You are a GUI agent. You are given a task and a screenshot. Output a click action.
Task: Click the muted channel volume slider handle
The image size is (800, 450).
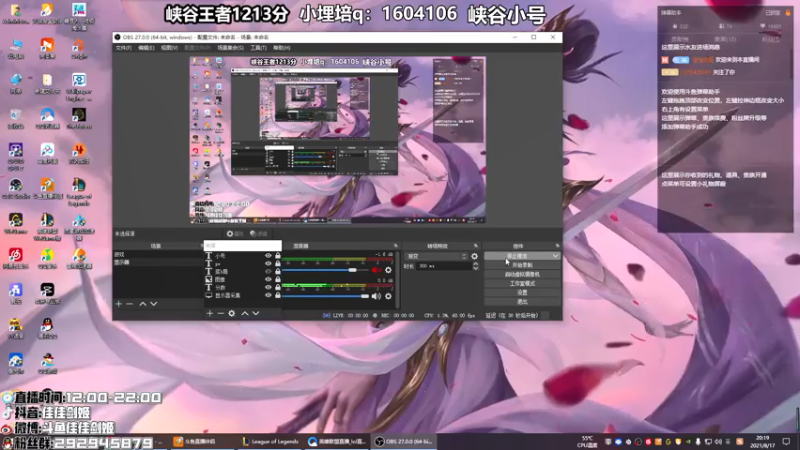tap(353, 270)
